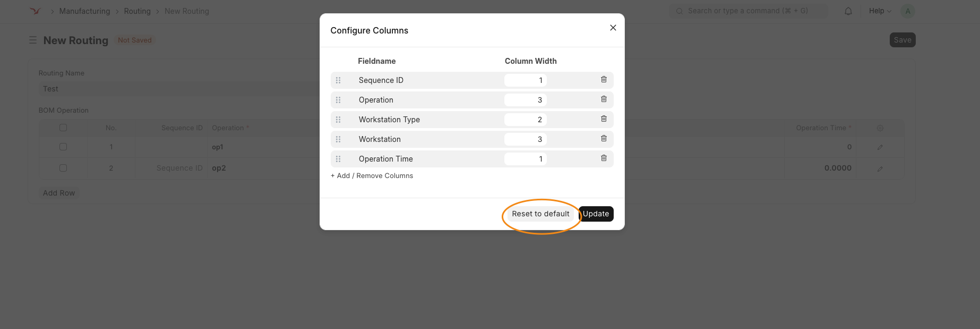Close the Configure Columns dialog
980x329 pixels.
613,28
